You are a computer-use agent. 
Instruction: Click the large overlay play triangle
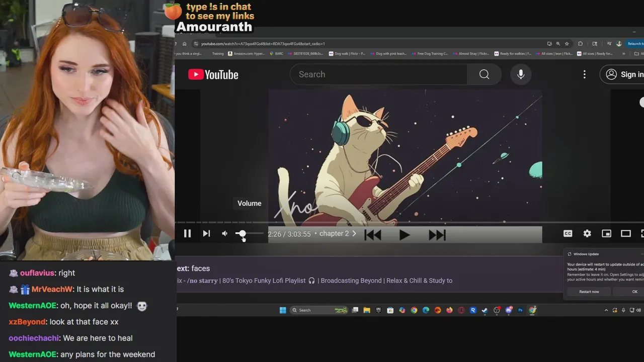tap(404, 235)
